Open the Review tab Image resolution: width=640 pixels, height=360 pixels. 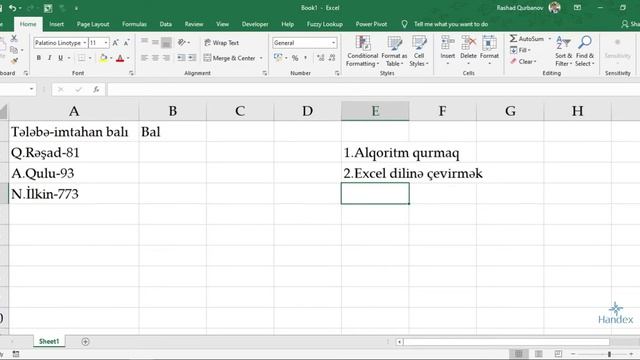pos(194,24)
